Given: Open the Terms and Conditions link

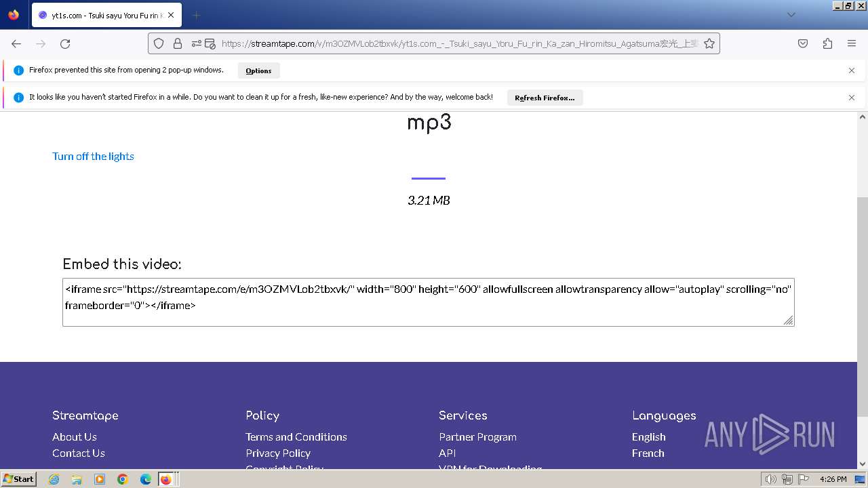Looking at the screenshot, I should pos(296,437).
